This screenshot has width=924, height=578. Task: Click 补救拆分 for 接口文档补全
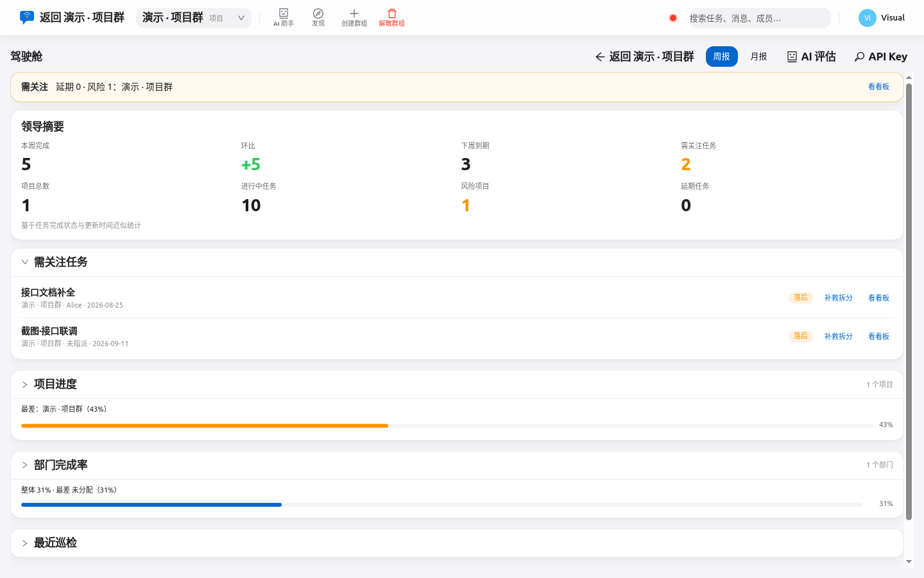click(x=839, y=298)
